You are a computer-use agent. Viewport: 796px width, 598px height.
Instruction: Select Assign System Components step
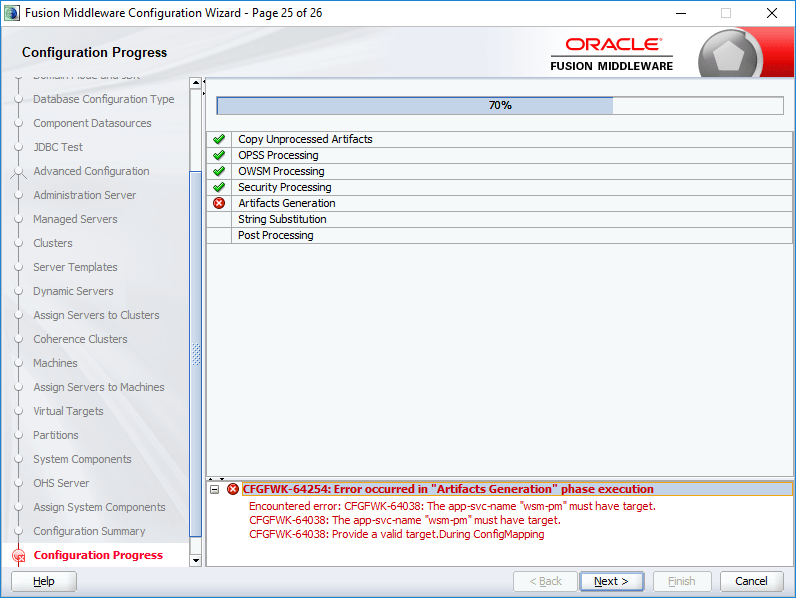coord(100,507)
